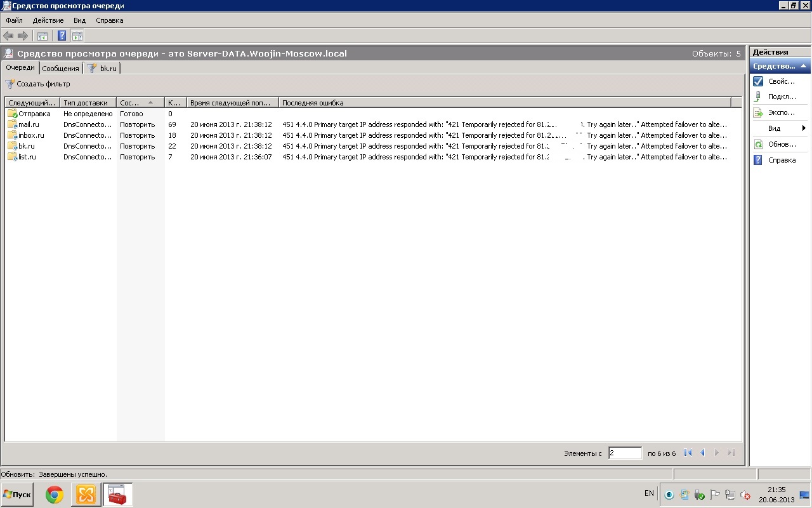Image resolution: width=812 pixels, height=508 pixels.
Task: Toggle the console tree pane toolbar icon
Action: (43, 36)
